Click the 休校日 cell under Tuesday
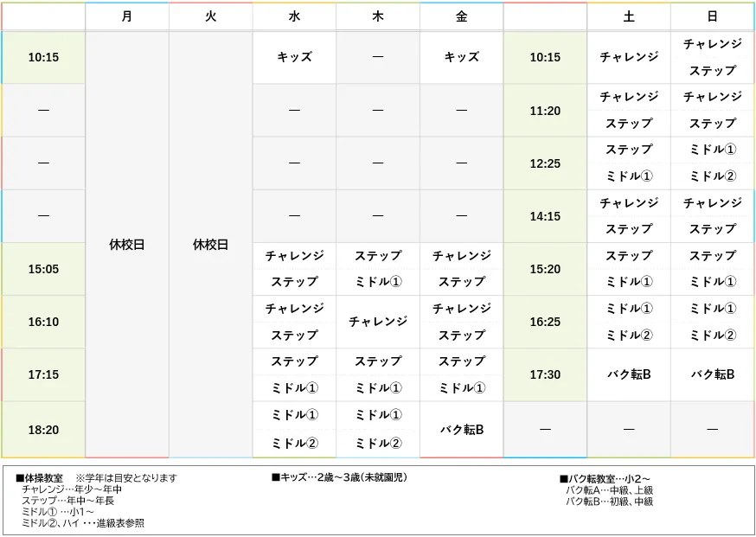This screenshot has height=537, width=756. (209, 245)
